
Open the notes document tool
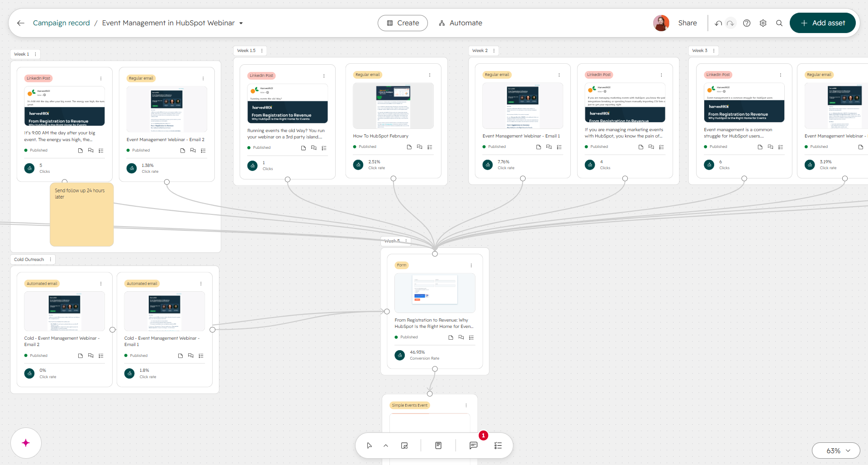pyautogui.click(x=438, y=446)
